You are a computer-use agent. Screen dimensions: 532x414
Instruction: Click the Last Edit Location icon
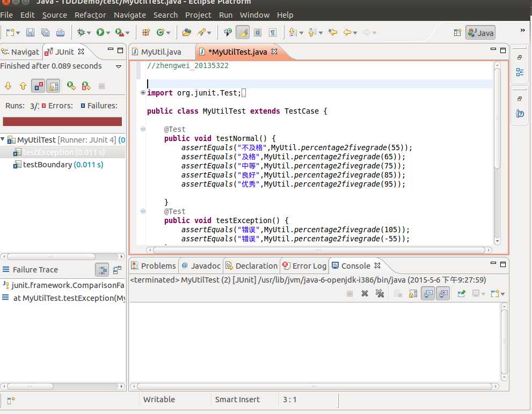[x=333, y=33]
